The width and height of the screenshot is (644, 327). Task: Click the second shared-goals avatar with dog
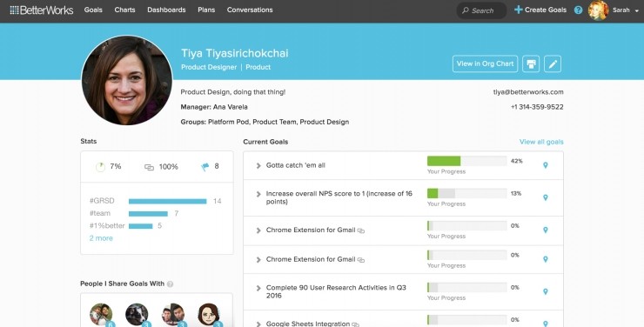[137, 315]
